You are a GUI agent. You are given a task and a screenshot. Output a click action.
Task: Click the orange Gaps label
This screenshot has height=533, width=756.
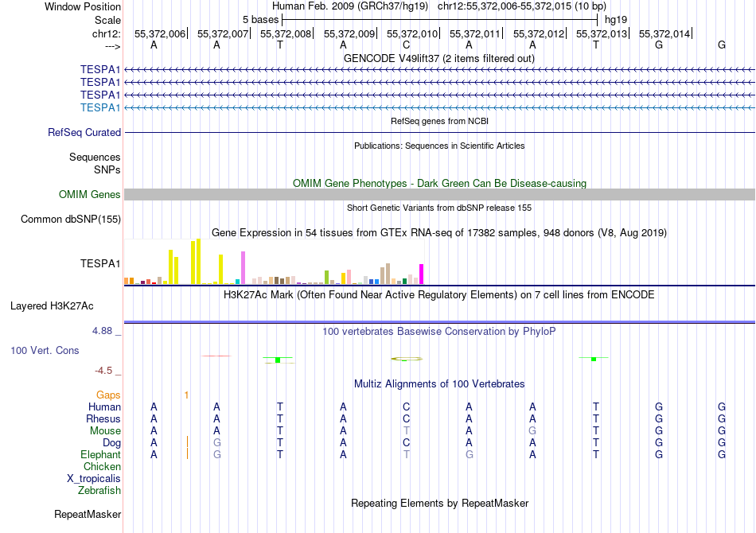tap(108, 395)
